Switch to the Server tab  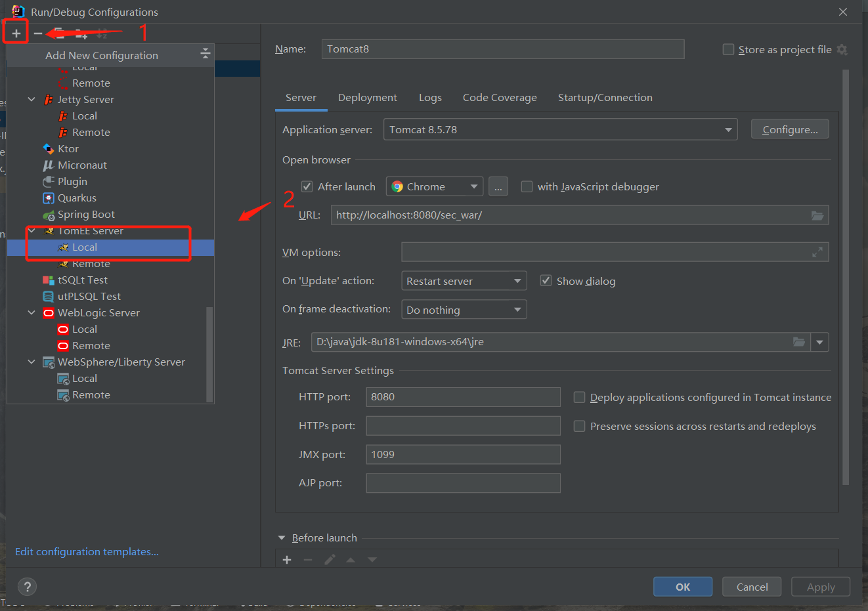coord(301,97)
